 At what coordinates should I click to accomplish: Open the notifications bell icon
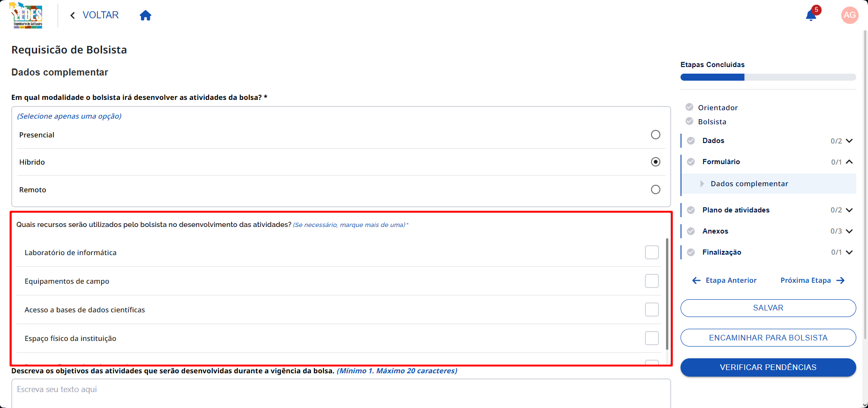pyautogui.click(x=811, y=15)
